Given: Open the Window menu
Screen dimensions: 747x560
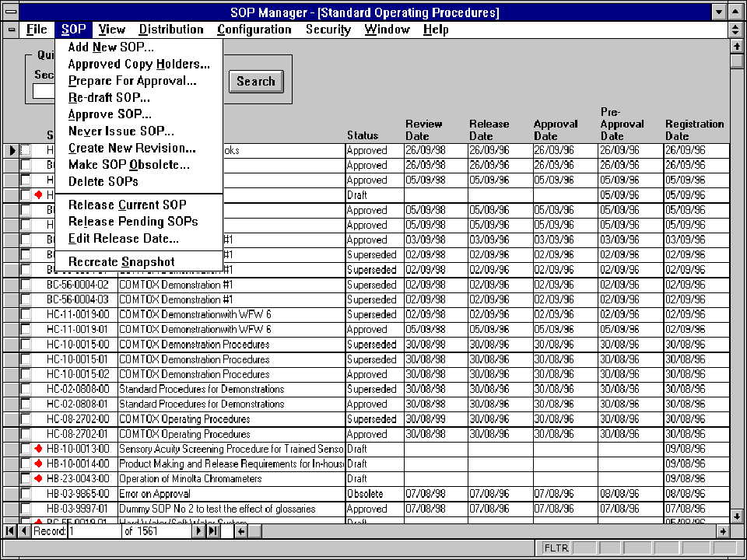Looking at the screenshot, I should point(388,30).
